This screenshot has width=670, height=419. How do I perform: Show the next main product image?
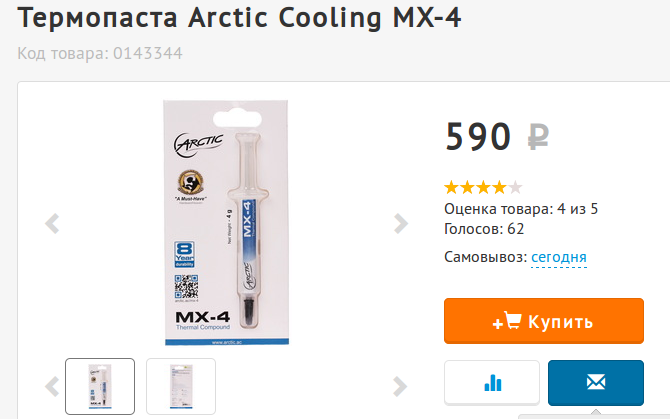400,223
